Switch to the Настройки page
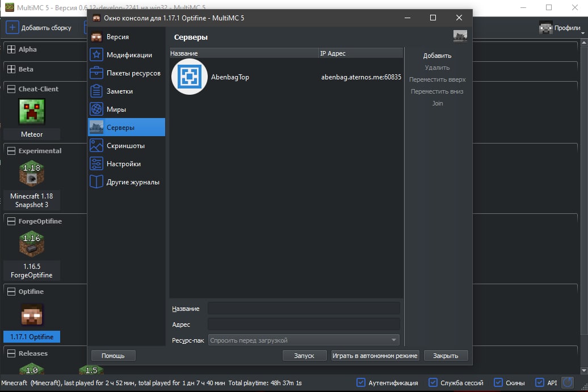 click(127, 164)
